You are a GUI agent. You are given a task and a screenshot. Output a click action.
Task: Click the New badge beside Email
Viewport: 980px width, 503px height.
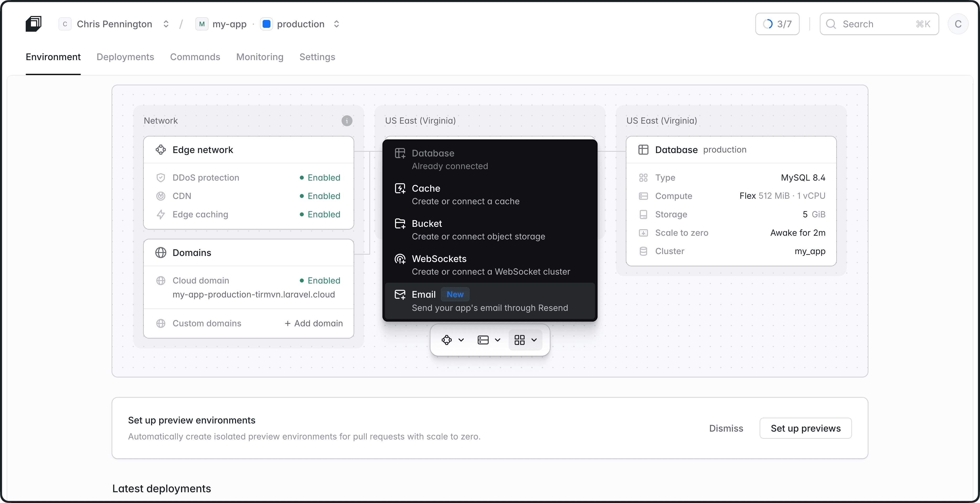tap(455, 294)
